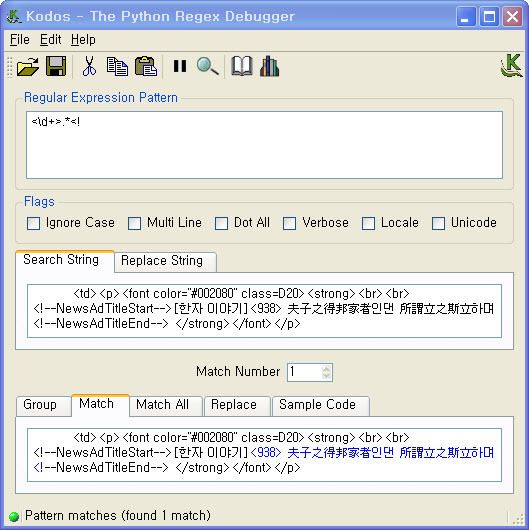Switch to the Group tab

(44, 405)
